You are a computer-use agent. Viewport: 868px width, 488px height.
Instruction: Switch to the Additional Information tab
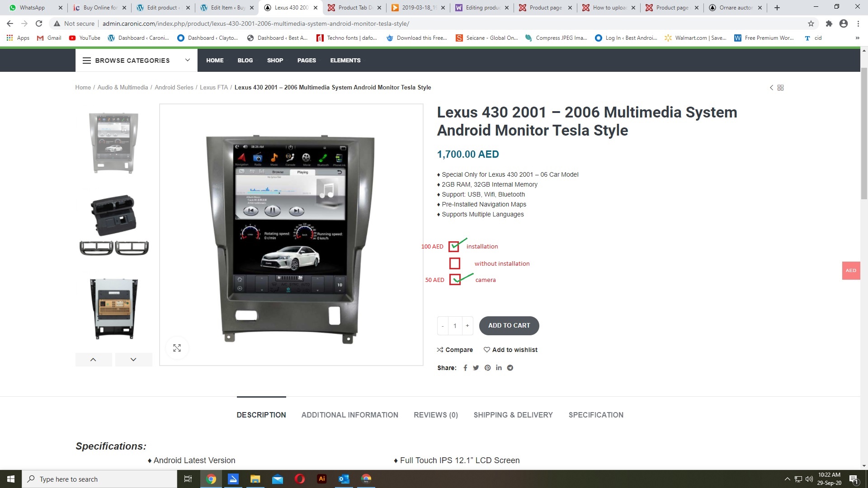pyautogui.click(x=350, y=415)
